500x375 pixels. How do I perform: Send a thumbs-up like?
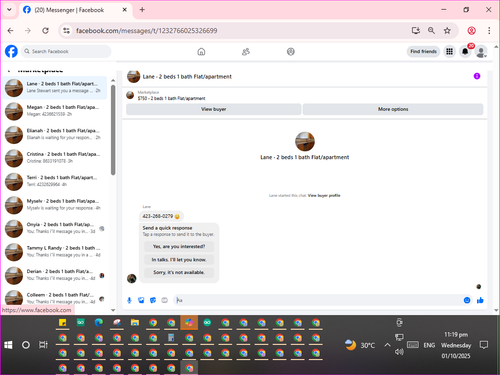480,300
